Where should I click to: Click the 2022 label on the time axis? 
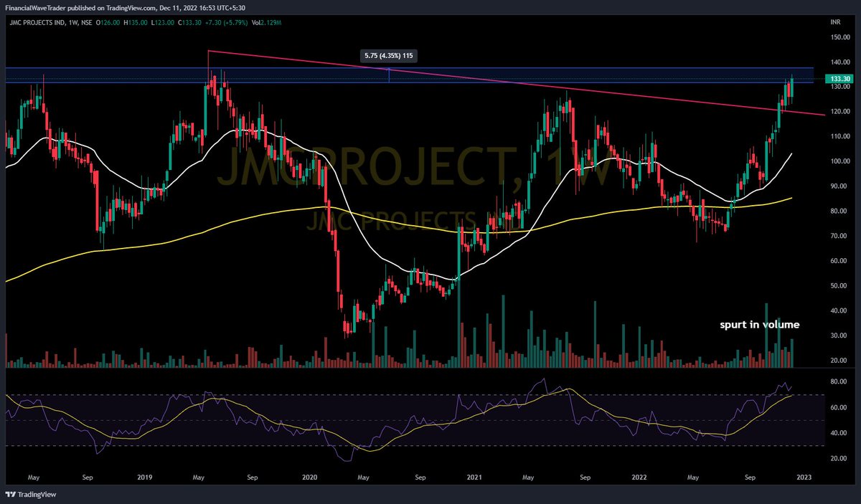(x=638, y=476)
